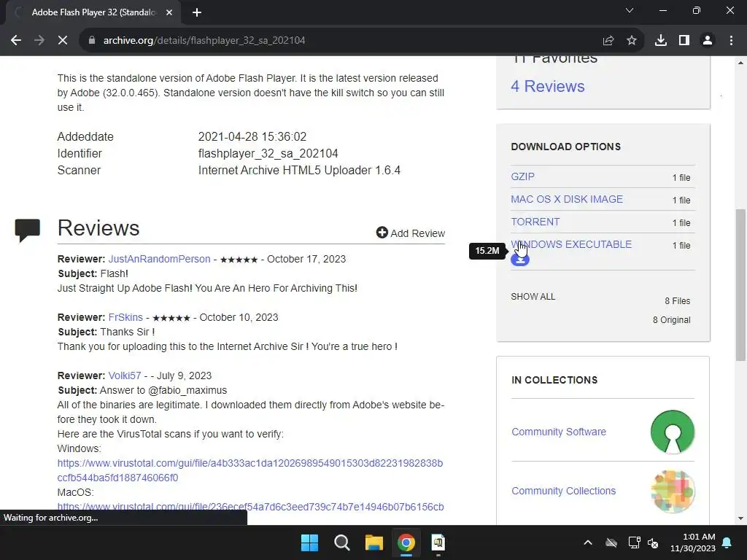The height and width of the screenshot is (560, 747).
Task: Open the Community Collections link
Action: point(564,491)
